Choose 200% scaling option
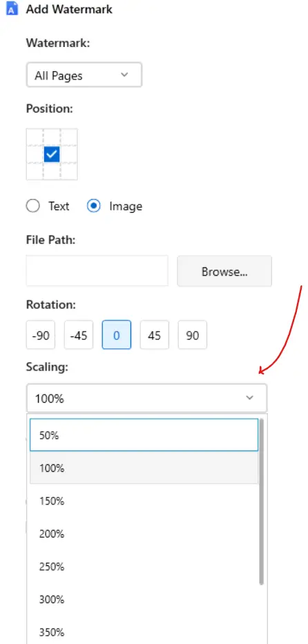Image resolution: width=308 pixels, height=644 pixels. click(144, 533)
